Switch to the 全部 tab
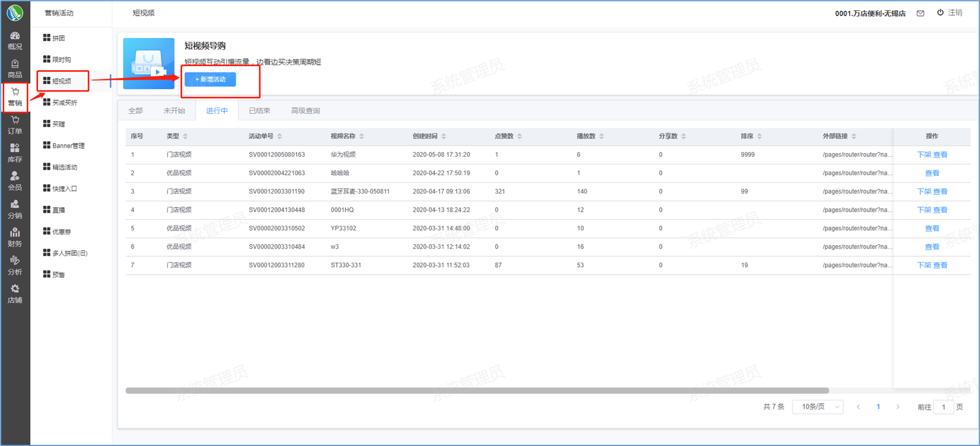Viewport: 980px width, 446px height. (x=136, y=111)
